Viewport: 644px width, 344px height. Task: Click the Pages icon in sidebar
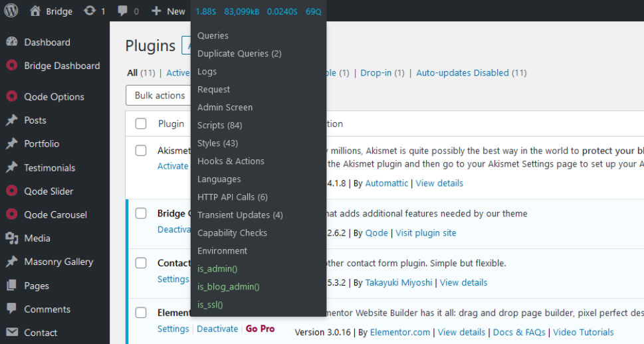[12, 286]
